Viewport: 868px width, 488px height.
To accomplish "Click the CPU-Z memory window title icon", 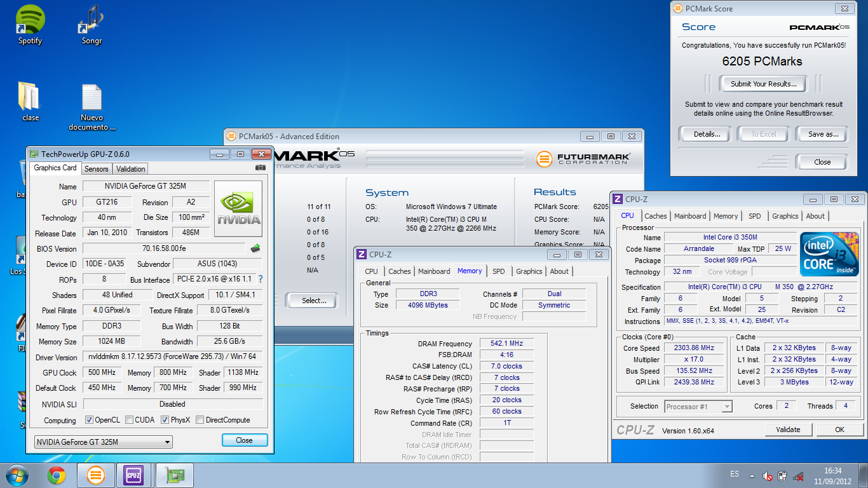I will pos(362,254).
